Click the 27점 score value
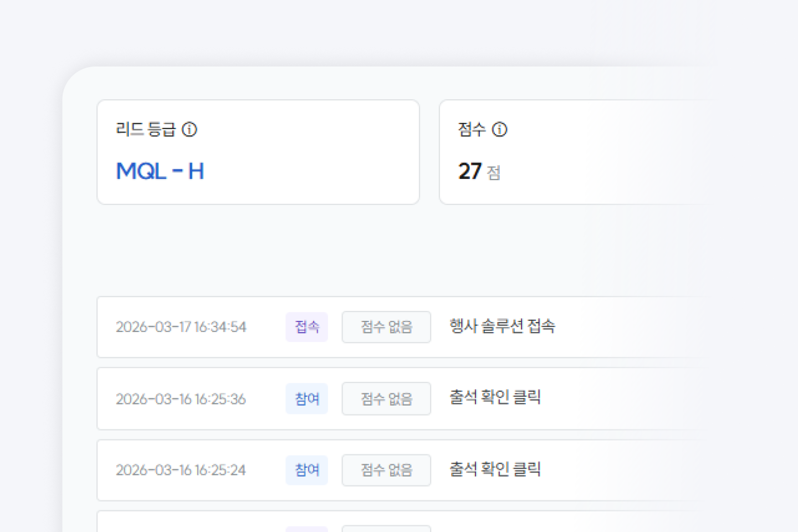798x532 pixels. pyautogui.click(x=478, y=172)
